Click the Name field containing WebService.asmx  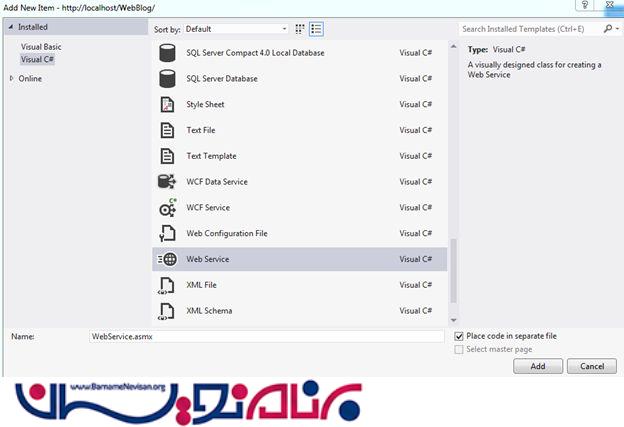[x=265, y=337]
